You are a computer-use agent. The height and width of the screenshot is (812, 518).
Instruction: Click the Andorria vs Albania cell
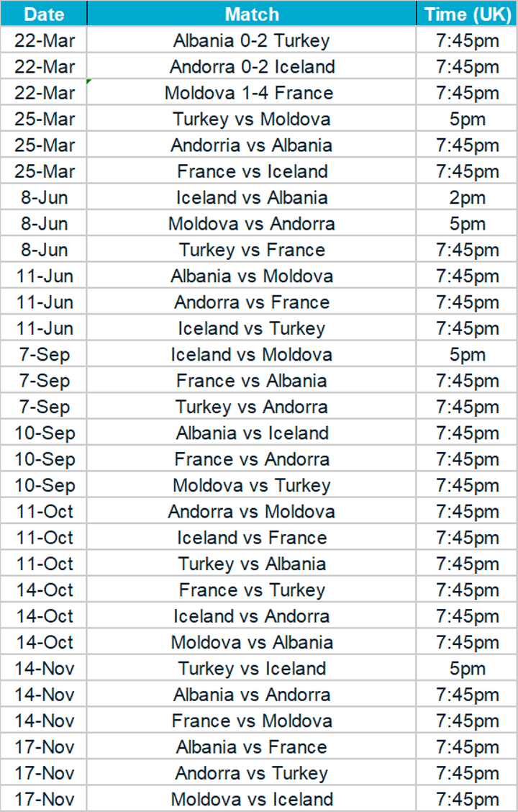[x=251, y=145]
